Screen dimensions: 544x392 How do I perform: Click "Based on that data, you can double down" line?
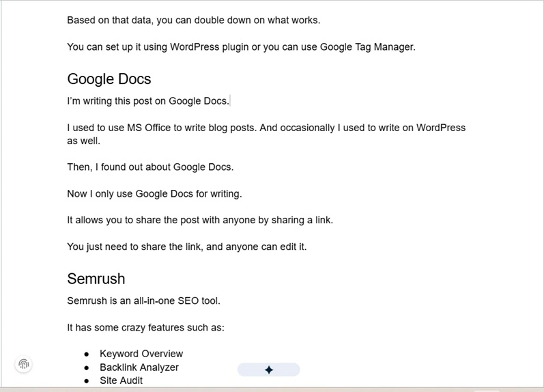tap(194, 20)
